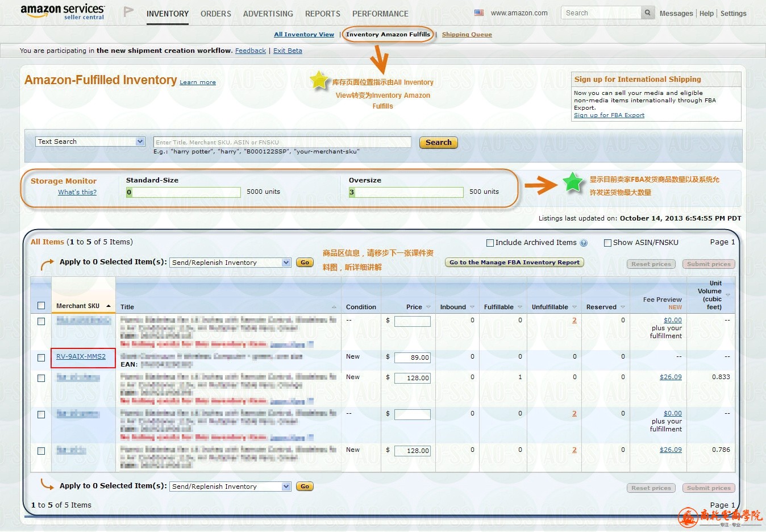Focus the Title, Merchant SKU, ASIN search field
766x532 pixels.
coord(282,142)
